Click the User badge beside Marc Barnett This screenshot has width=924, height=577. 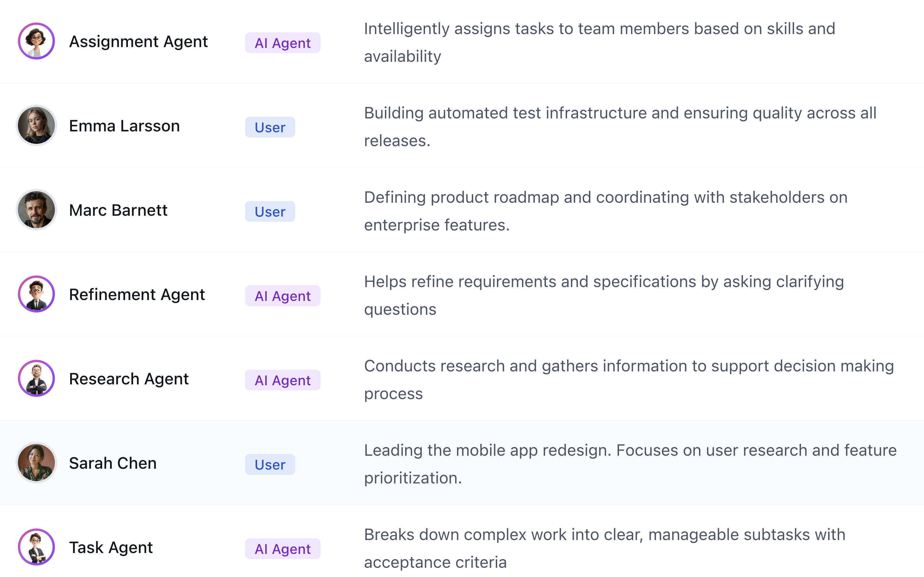270,212
